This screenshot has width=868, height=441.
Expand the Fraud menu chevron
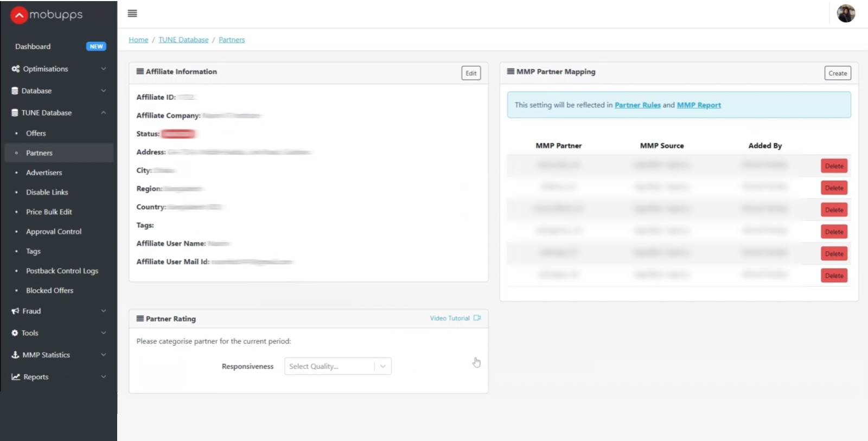click(x=104, y=311)
